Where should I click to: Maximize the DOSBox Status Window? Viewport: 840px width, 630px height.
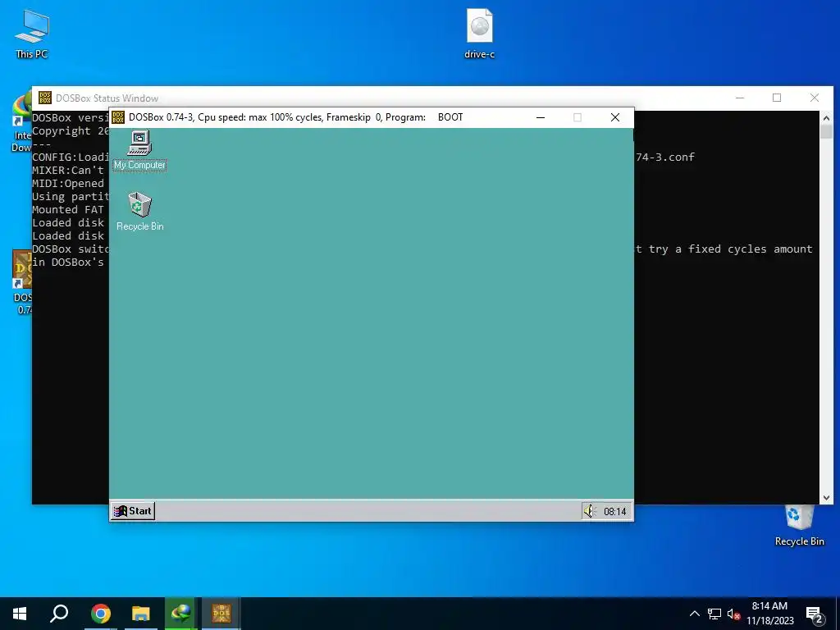(777, 98)
